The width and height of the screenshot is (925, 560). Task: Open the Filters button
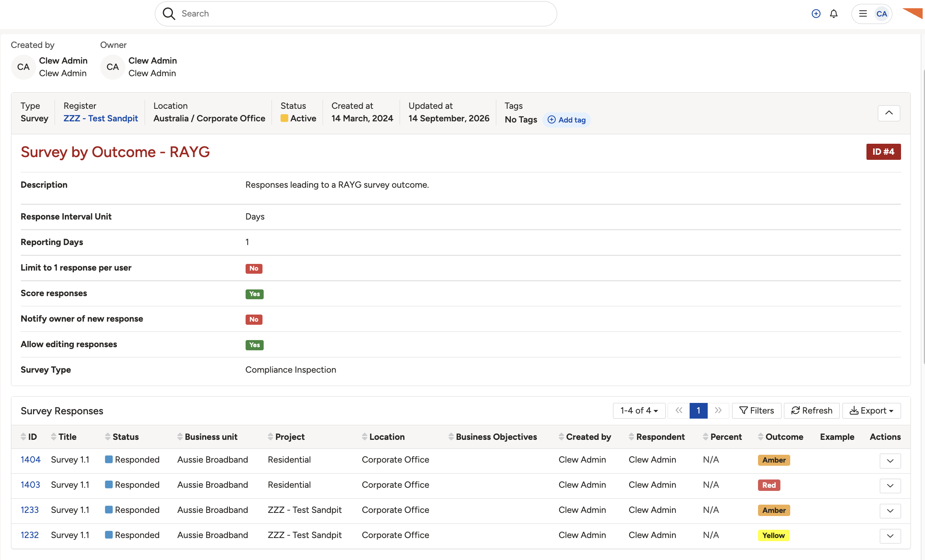[756, 411]
